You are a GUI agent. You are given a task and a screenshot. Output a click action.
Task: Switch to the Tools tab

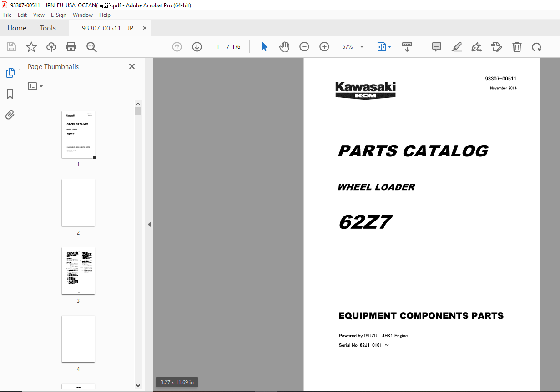click(48, 28)
